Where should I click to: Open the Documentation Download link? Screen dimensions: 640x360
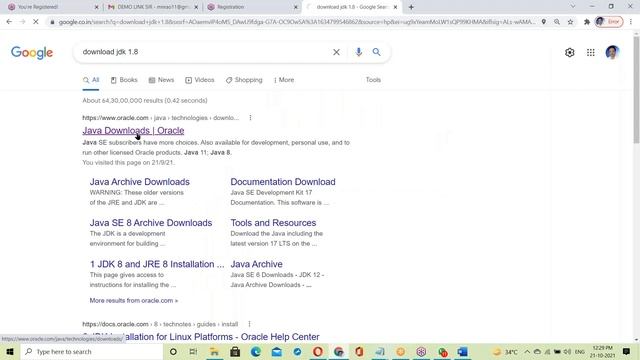click(283, 182)
